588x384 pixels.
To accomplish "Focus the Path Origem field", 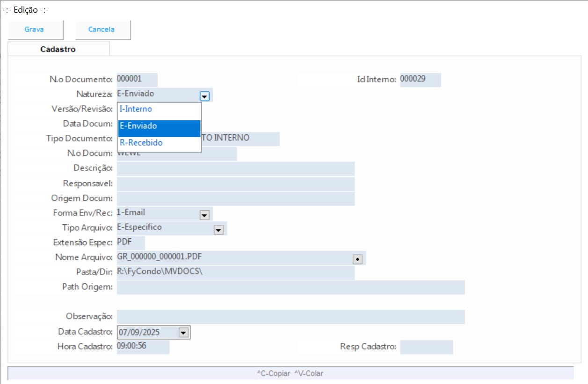I will [x=290, y=287].
